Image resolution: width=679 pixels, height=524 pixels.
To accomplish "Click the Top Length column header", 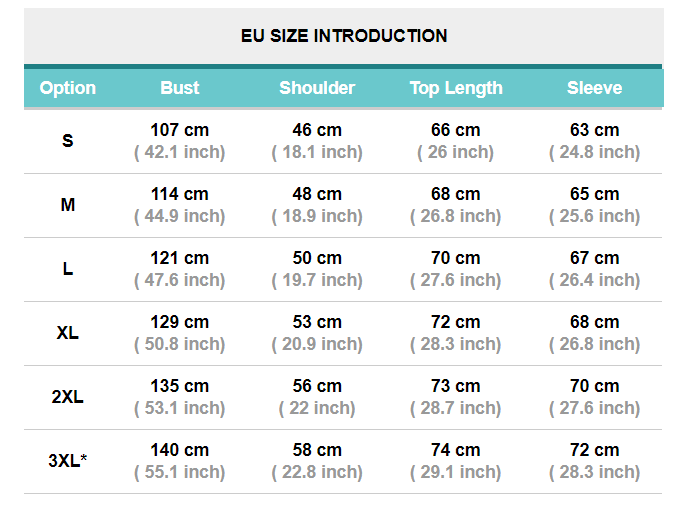I will point(456,88).
